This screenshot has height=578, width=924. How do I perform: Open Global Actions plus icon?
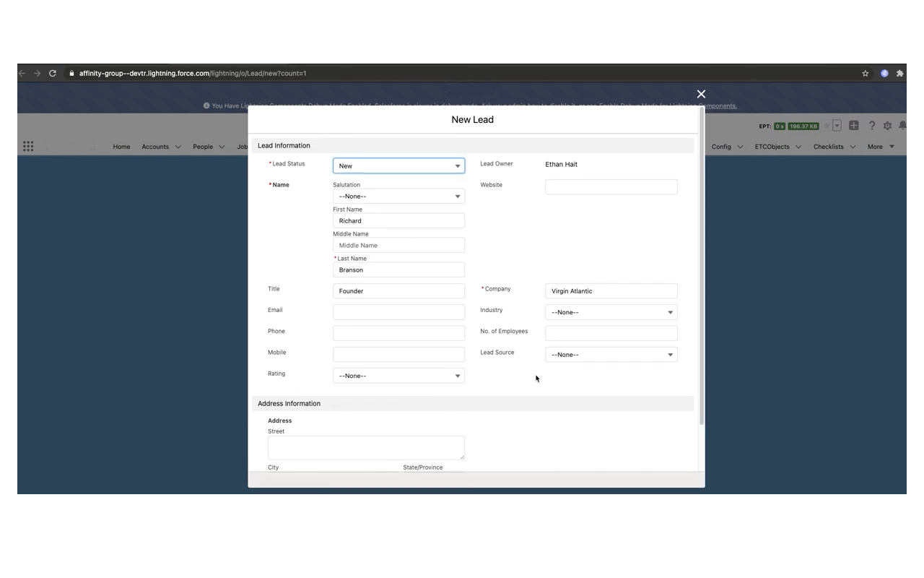854,126
